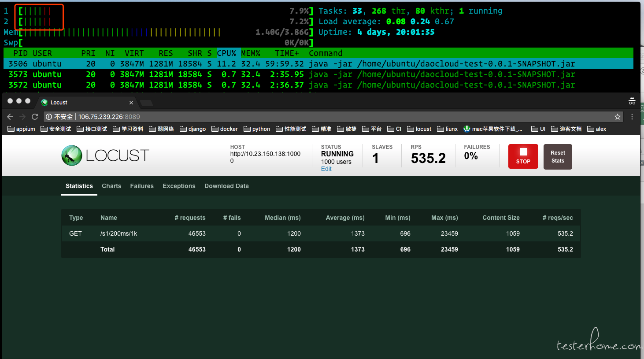Open the 平台 bookmark folder
The height and width of the screenshot is (359, 644).
(x=372, y=129)
